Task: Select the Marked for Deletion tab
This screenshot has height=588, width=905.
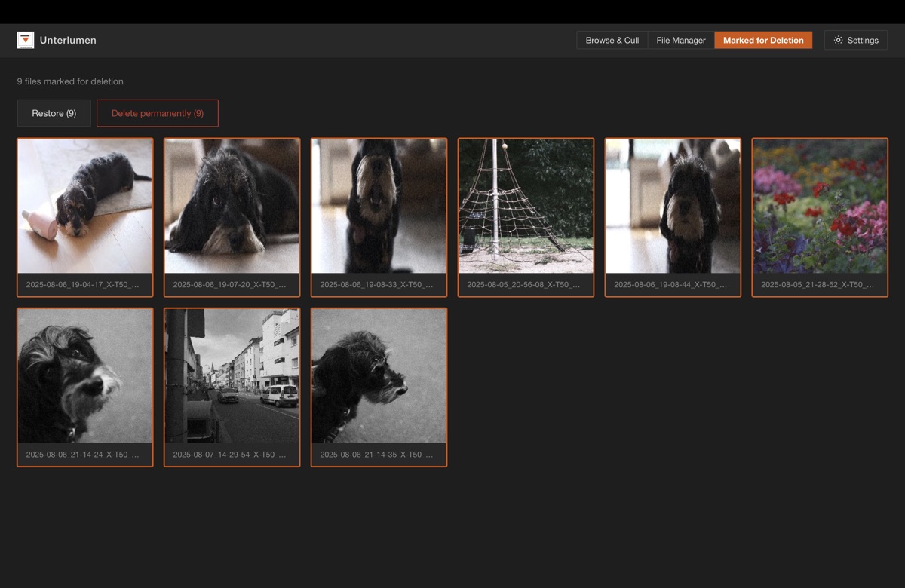Action: [762, 41]
